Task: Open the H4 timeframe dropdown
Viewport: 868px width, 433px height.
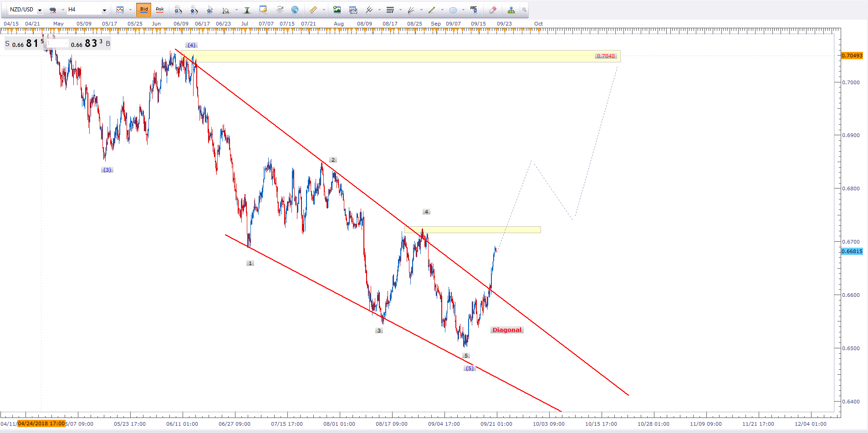Action: [x=104, y=10]
